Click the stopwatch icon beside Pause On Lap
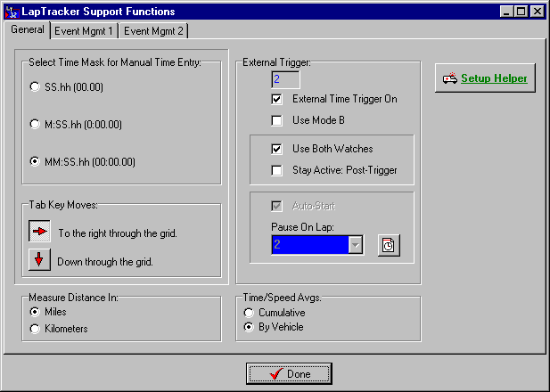The height and width of the screenshot is (392, 550). point(389,245)
